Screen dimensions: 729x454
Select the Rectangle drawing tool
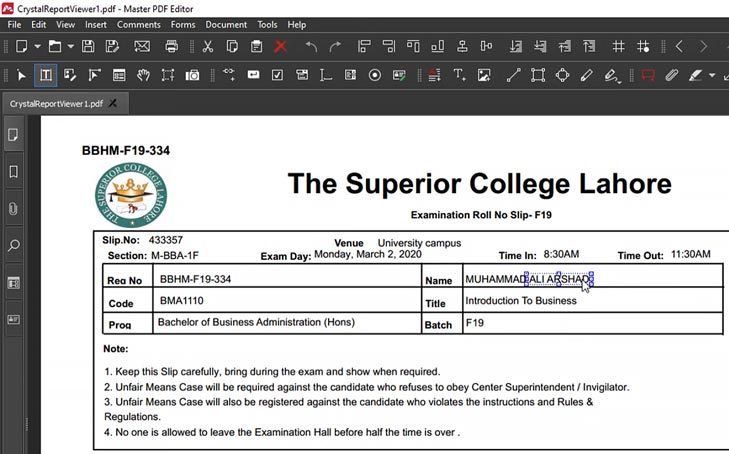tap(538, 75)
